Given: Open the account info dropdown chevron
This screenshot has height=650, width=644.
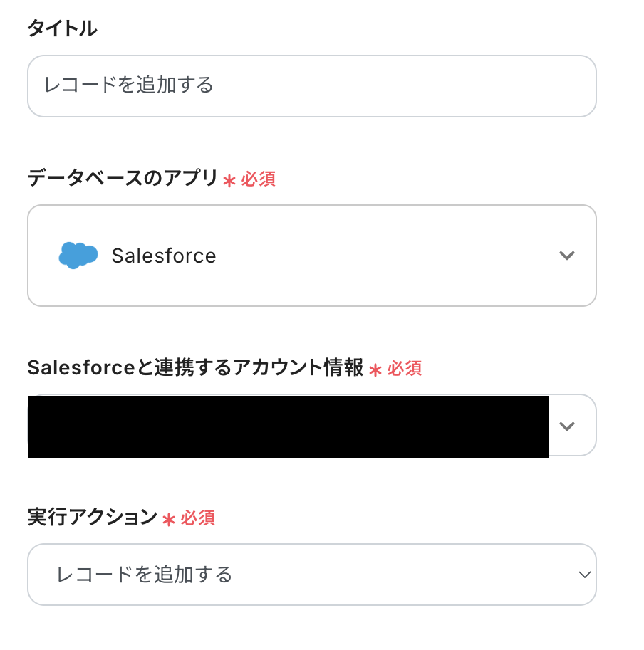Looking at the screenshot, I should pos(567,426).
